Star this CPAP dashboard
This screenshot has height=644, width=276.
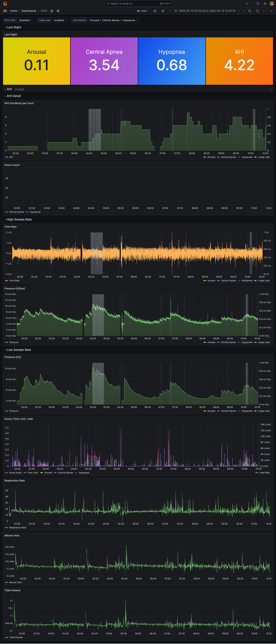(x=52, y=11)
